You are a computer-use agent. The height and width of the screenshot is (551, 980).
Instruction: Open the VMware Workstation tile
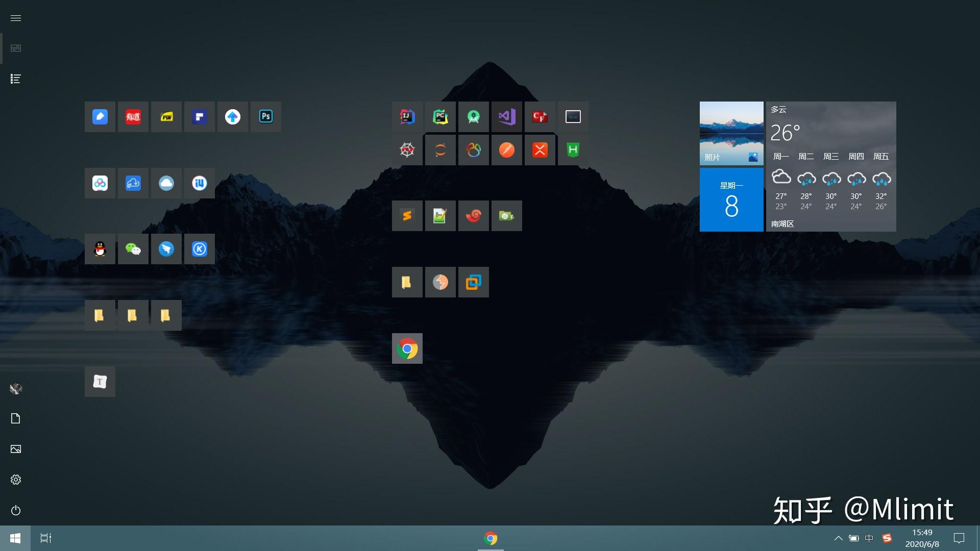[x=473, y=282]
